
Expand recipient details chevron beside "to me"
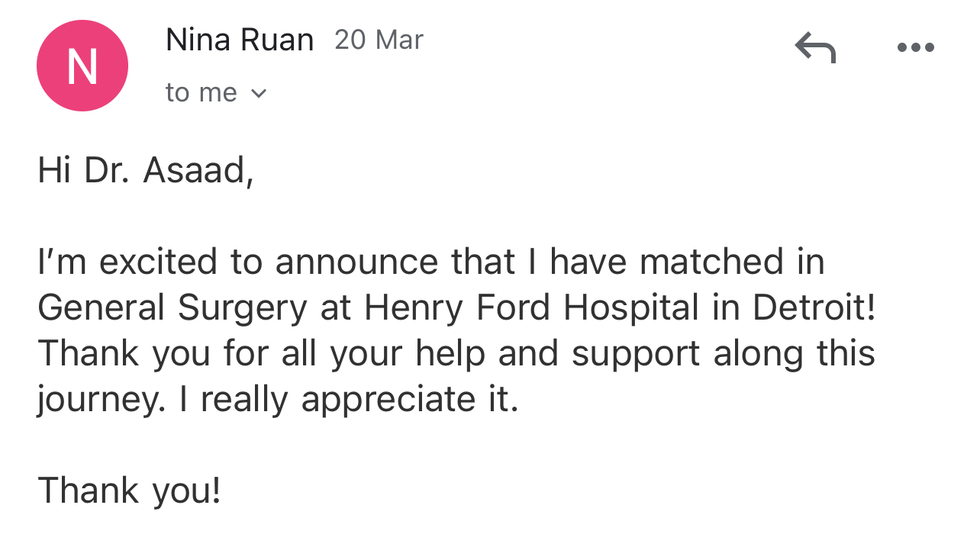[x=259, y=94]
